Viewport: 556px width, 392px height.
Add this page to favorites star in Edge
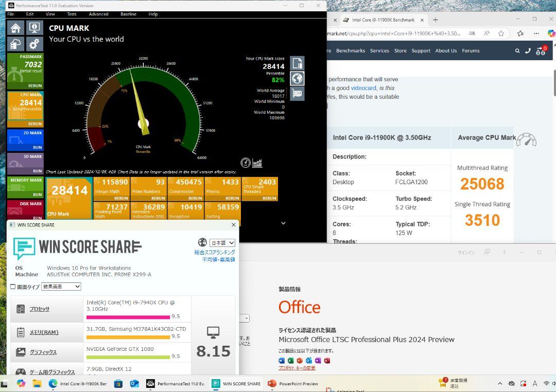coord(501,33)
